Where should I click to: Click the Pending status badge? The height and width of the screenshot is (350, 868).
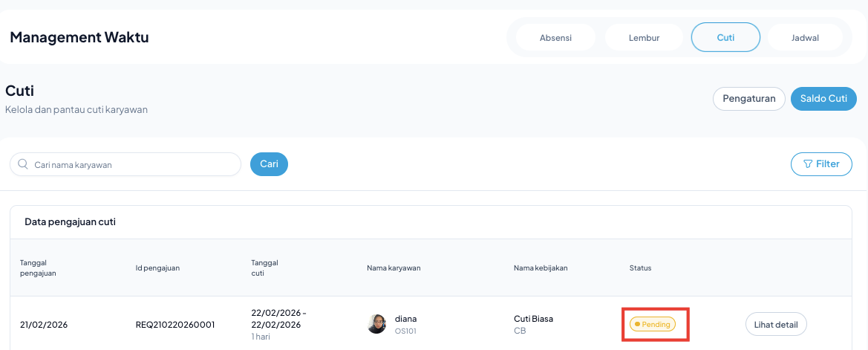tap(653, 325)
